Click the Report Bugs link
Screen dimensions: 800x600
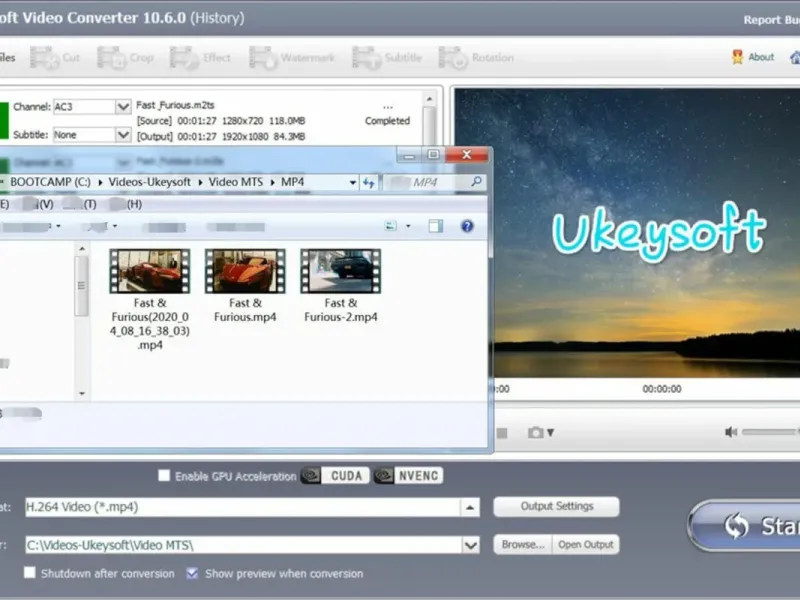tap(771, 20)
